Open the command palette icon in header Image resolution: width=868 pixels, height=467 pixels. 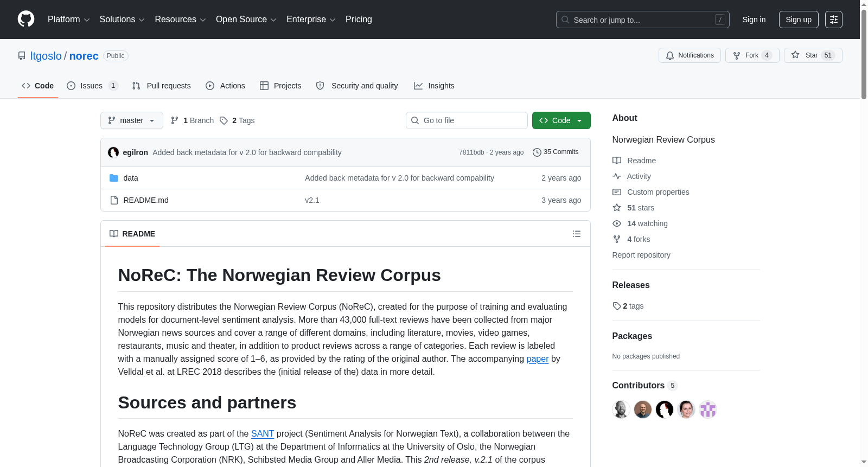[x=833, y=20]
